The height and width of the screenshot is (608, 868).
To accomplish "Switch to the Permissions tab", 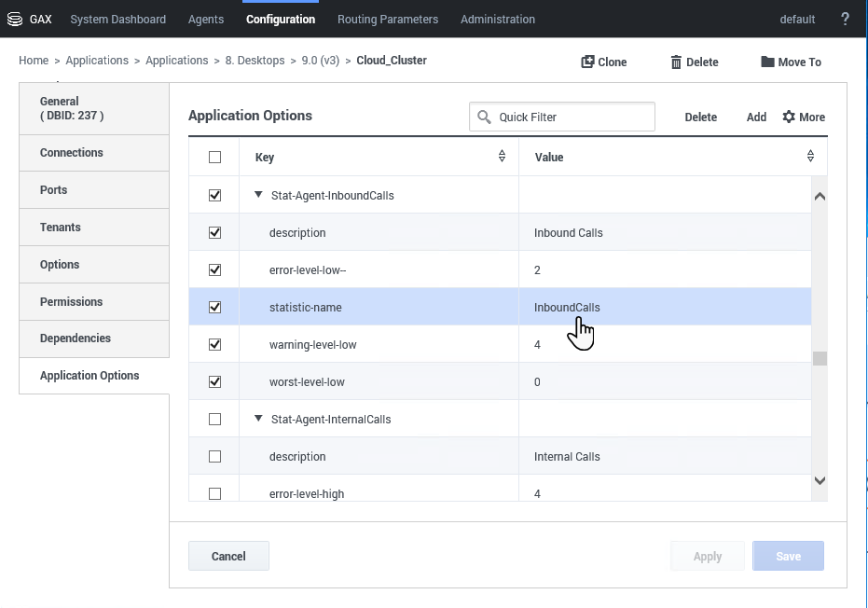I will coord(72,301).
